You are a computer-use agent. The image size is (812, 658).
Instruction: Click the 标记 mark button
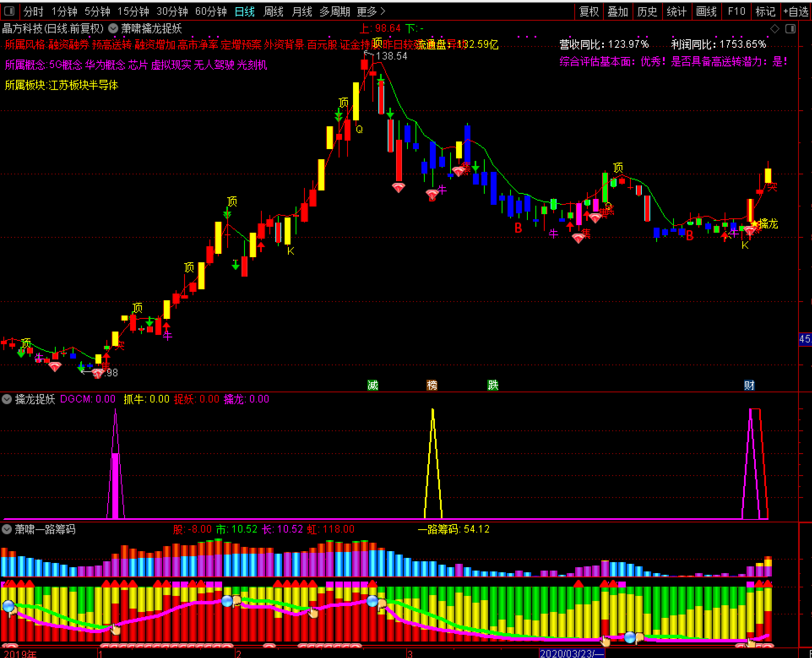[x=766, y=11]
